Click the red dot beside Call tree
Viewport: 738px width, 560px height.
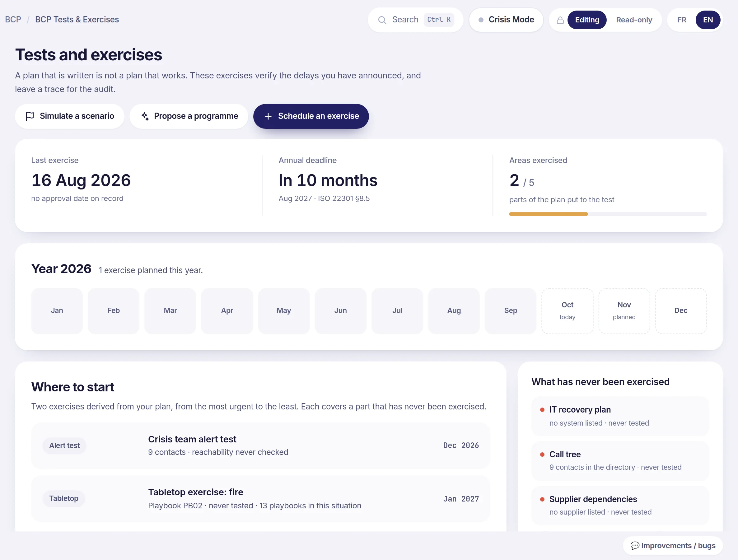(542, 454)
